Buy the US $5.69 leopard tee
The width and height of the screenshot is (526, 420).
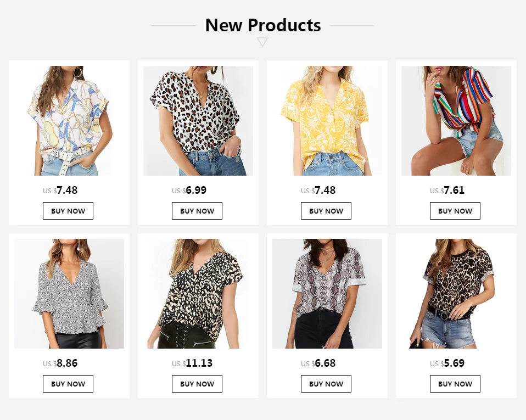455,384
